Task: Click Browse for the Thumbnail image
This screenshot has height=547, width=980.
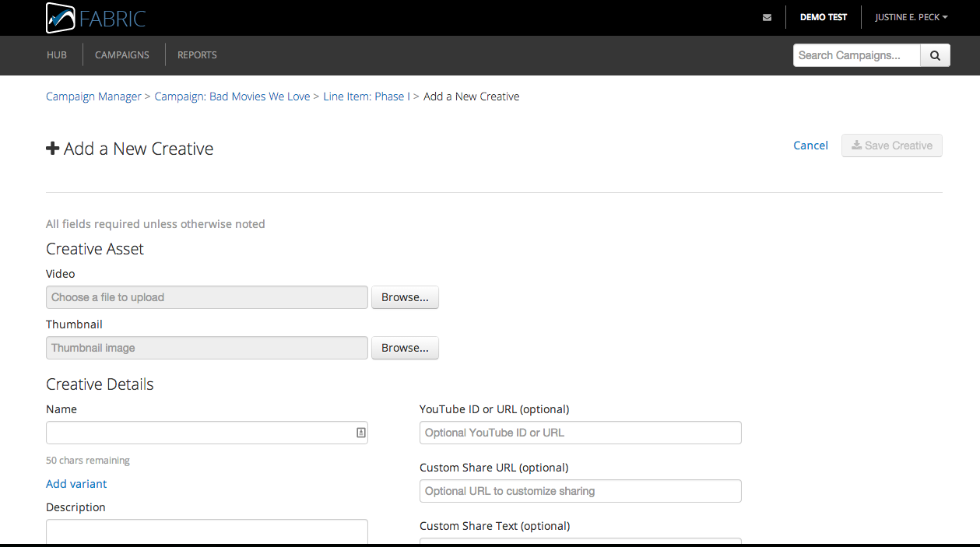Action: [405, 348]
